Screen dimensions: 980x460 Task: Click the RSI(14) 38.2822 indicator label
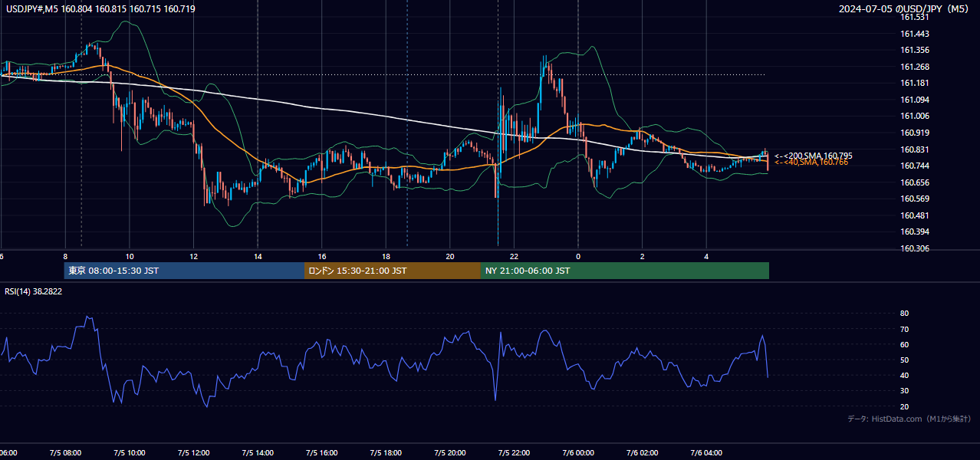(x=34, y=291)
